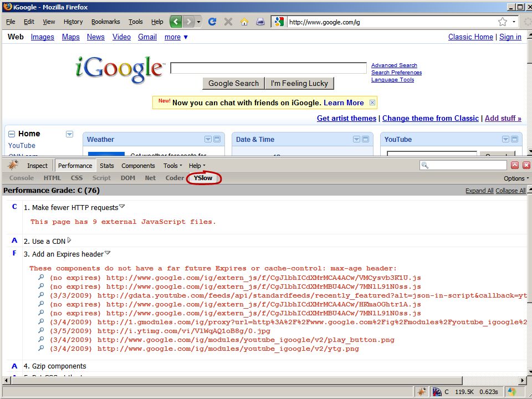
Task: Open the Video link
Action: (x=121, y=37)
